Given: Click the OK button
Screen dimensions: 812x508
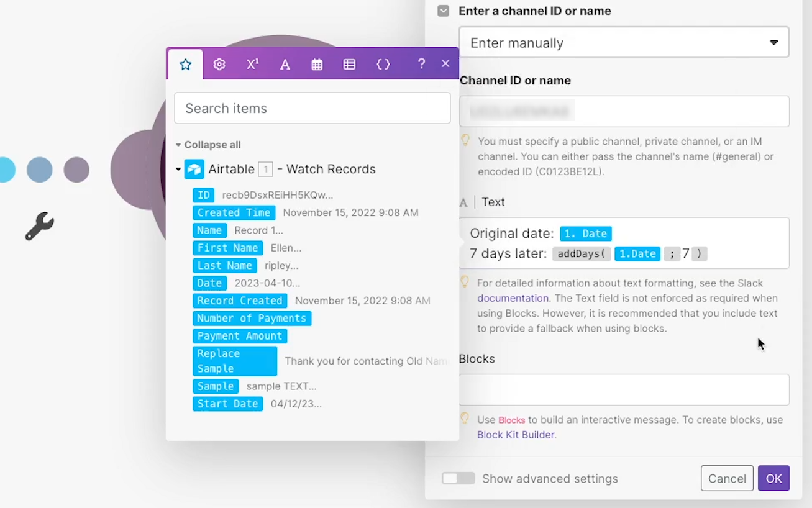Looking at the screenshot, I should [773, 478].
